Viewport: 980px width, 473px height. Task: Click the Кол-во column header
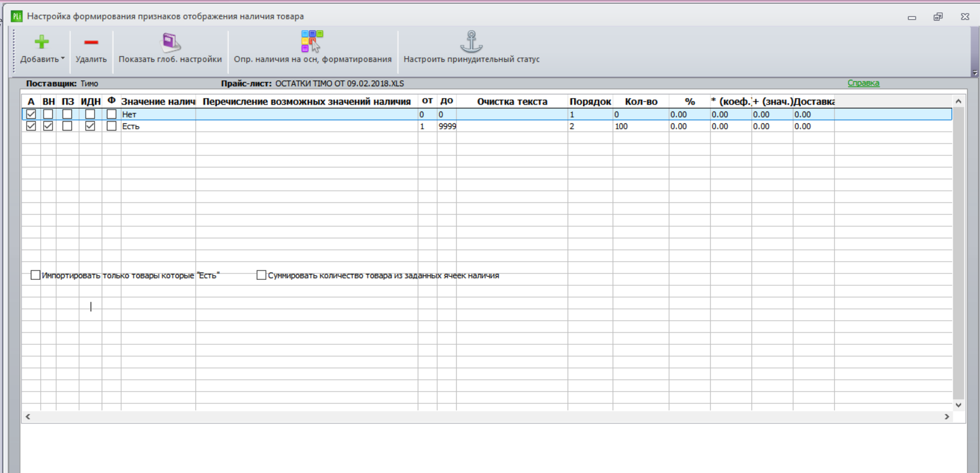pyautogui.click(x=641, y=102)
